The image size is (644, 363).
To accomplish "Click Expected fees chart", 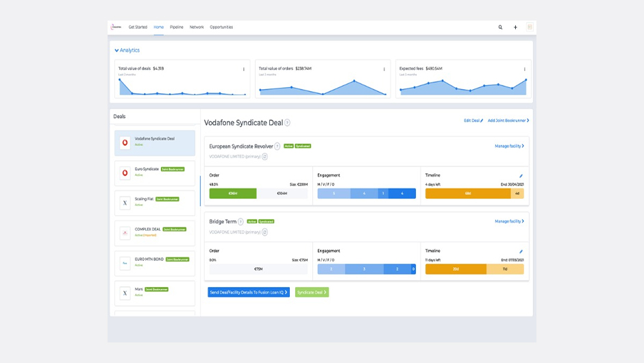I will point(463,87).
